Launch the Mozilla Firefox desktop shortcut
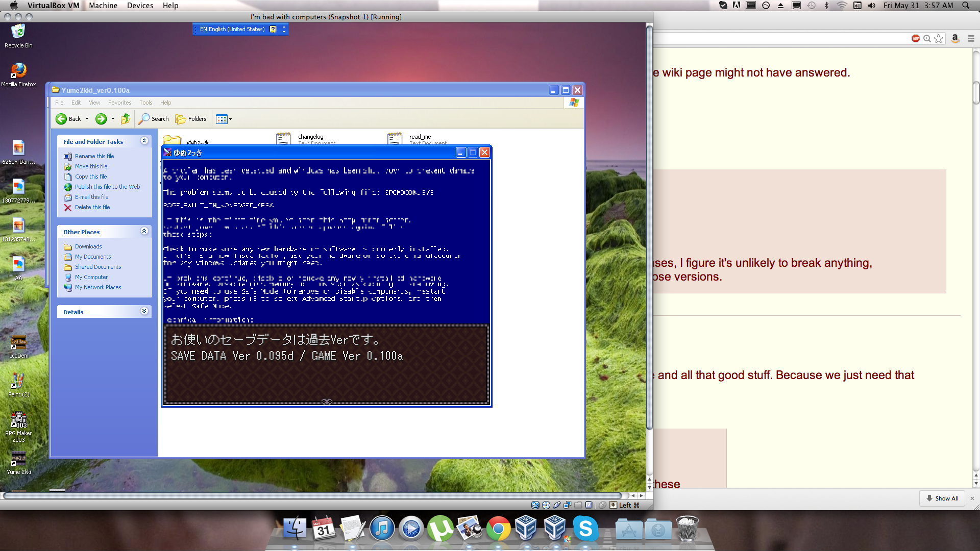Viewport: 980px width, 551px height. 18,74
